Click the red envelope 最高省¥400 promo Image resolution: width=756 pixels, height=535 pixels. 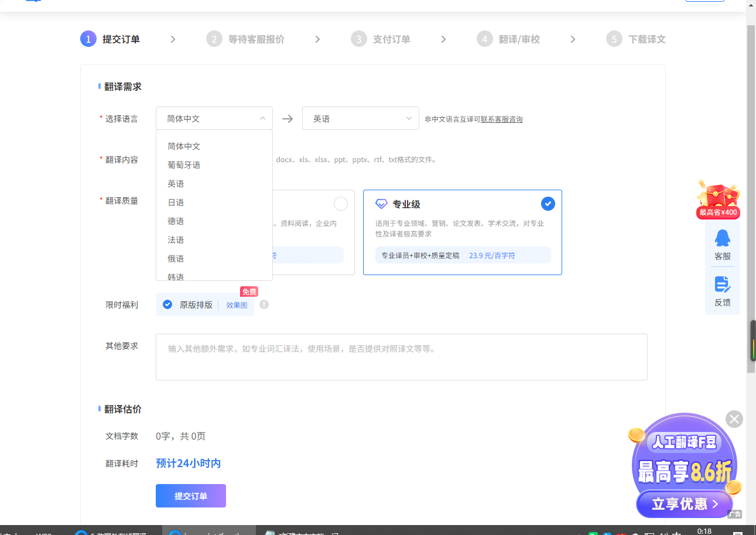(717, 198)
